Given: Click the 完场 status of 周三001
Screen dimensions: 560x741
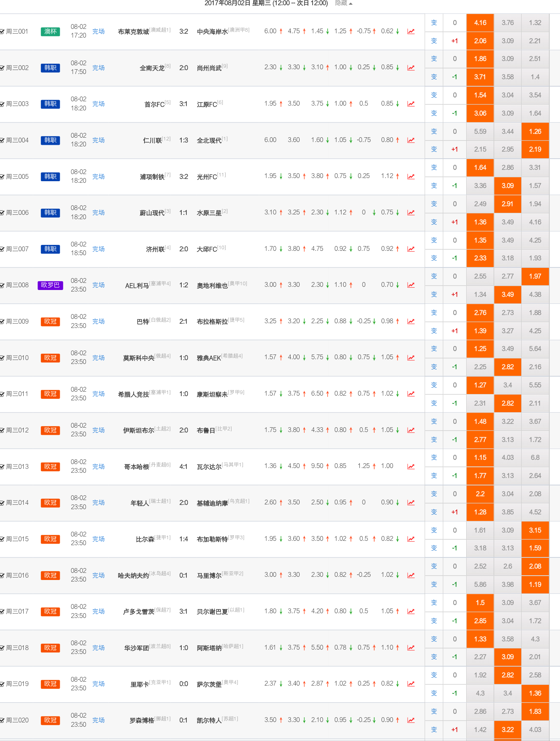Looking at the screenshot, I should click(99, 31).
